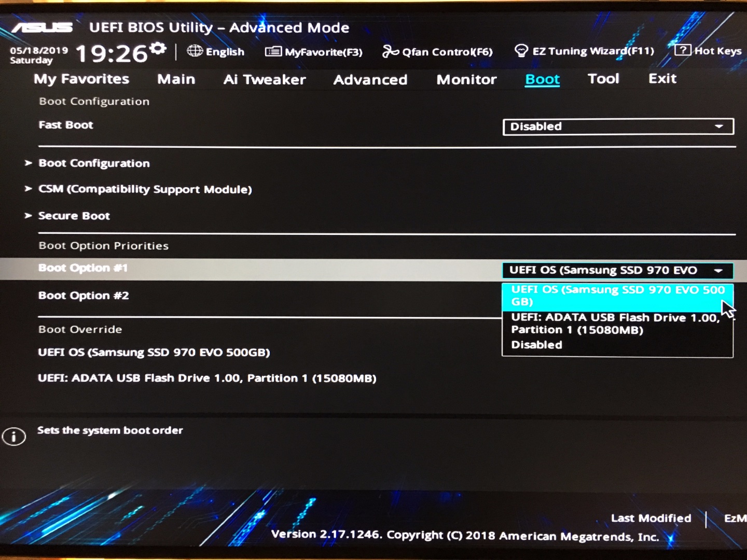Click the arrow beside CSM
This screenshot has width=747, height=560.
(x=29, y=189)
